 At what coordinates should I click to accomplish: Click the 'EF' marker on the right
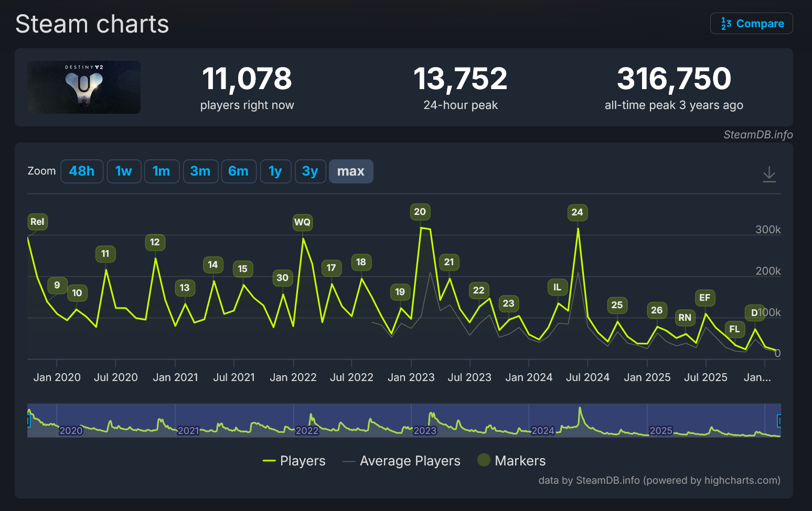pyautogui.click(x=704, y=298)
